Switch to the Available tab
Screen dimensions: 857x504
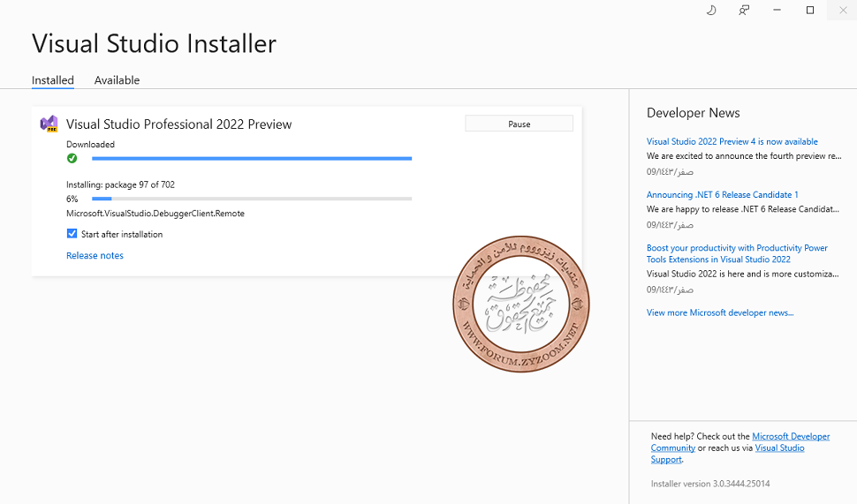coord(117,80)
